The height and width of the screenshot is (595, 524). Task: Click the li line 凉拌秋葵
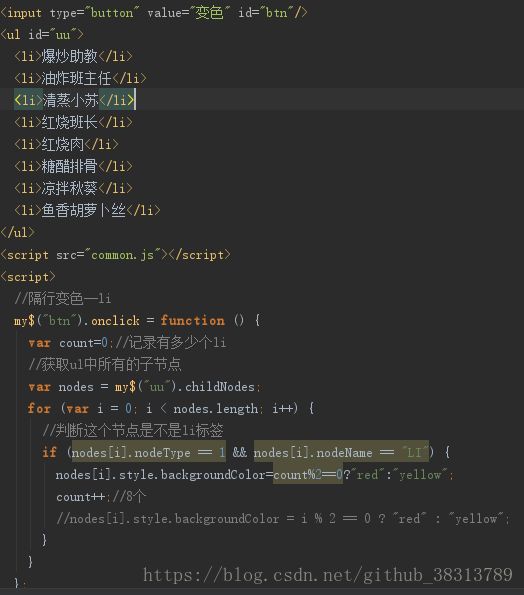pyautogui.click(x=73, y=188)
